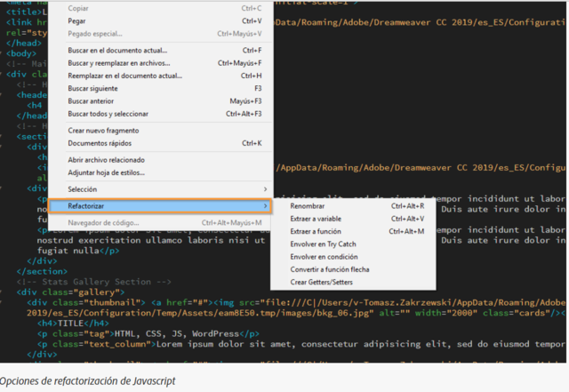Viewport: 569px width, 392px height.
Task: Expand Selección submenu arrow
Action: coord(265,189)
